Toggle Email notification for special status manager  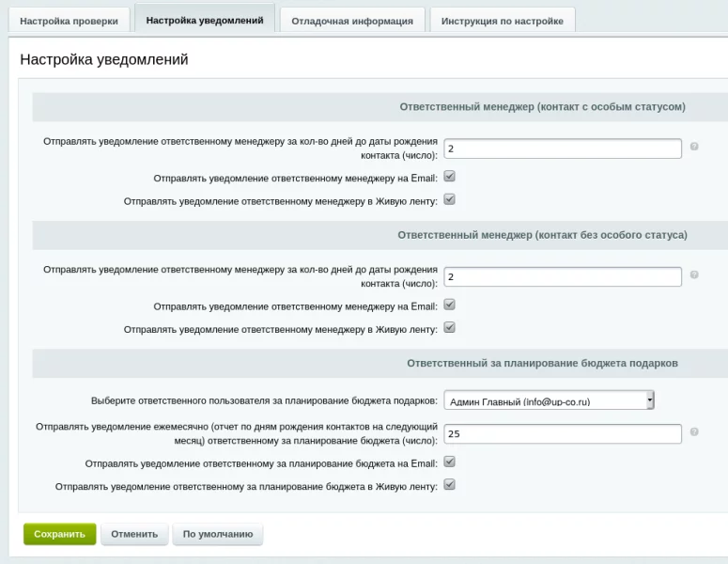[x=449, y=176]
